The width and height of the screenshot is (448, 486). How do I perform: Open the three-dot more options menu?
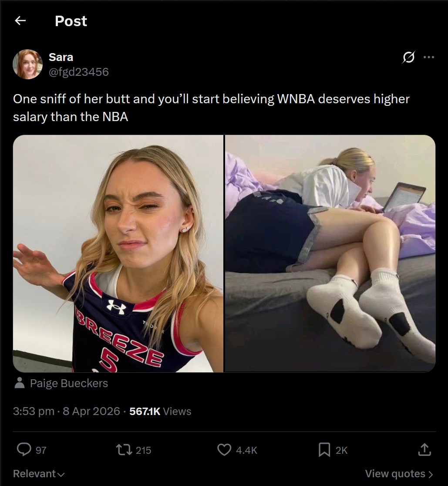tap(429, 57)
